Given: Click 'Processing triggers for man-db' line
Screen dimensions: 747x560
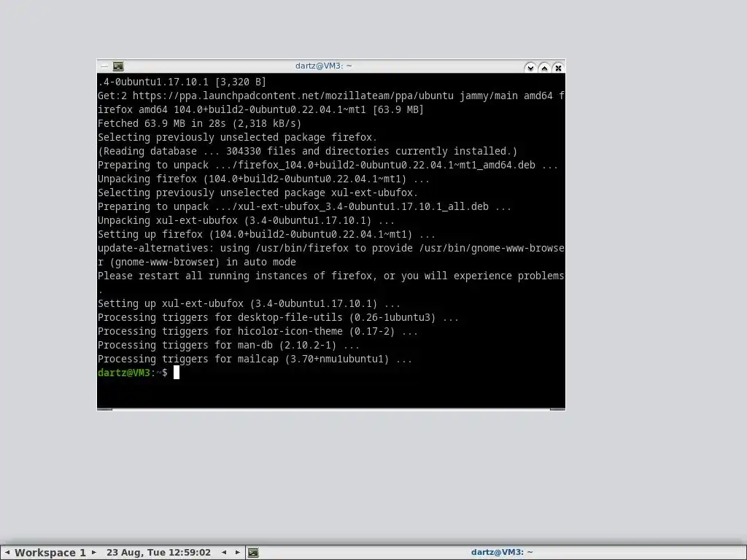Looking at the screenshot, I should coord(228,345).
